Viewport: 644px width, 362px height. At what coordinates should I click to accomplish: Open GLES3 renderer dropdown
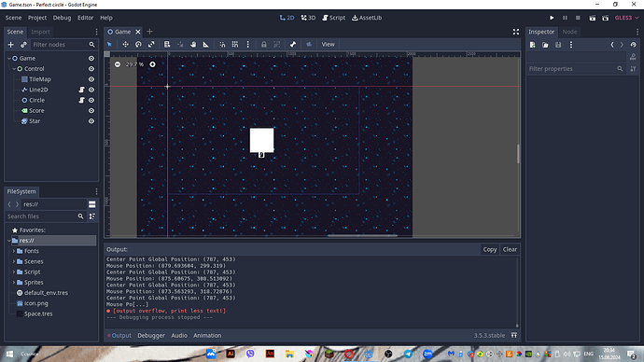[627, 18]
